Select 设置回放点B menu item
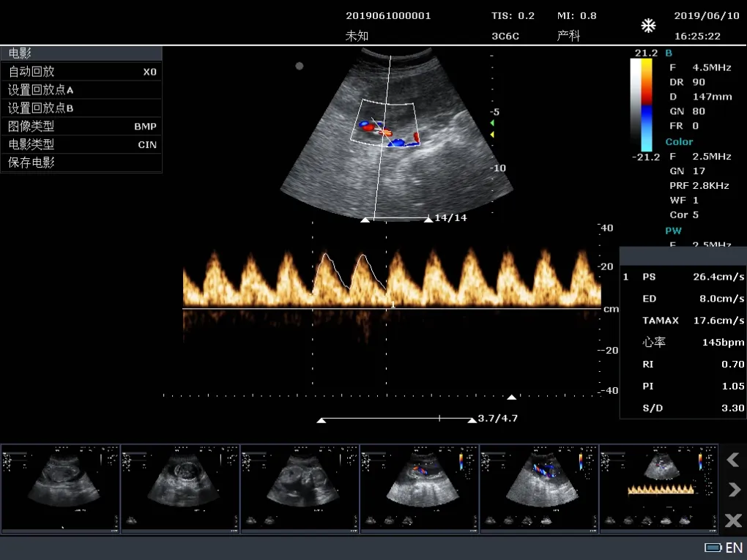The height and width of the screenshot is (560, 747). point(81,108)
